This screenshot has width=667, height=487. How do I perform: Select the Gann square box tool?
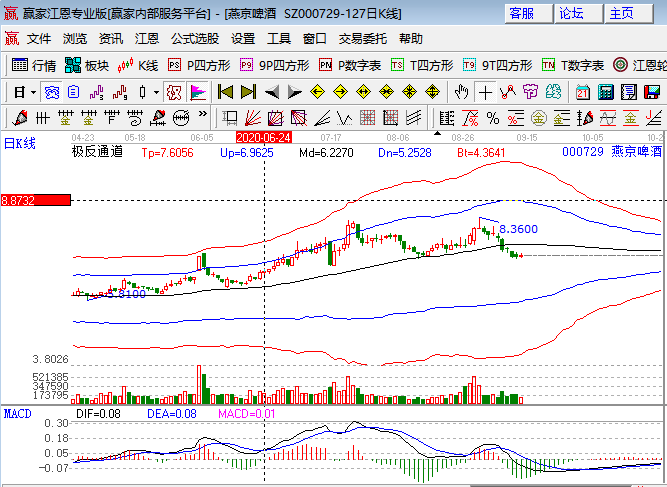pos(276,118)
